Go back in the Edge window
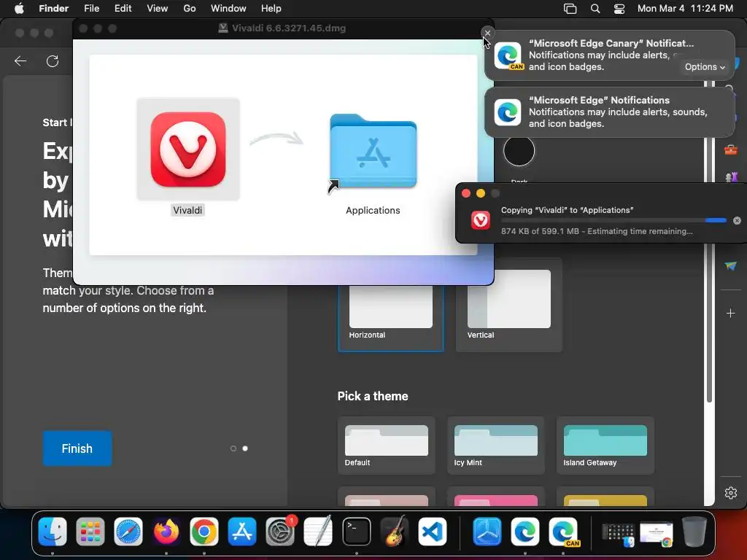Viewport: 747px width, 560px height. 20,61
